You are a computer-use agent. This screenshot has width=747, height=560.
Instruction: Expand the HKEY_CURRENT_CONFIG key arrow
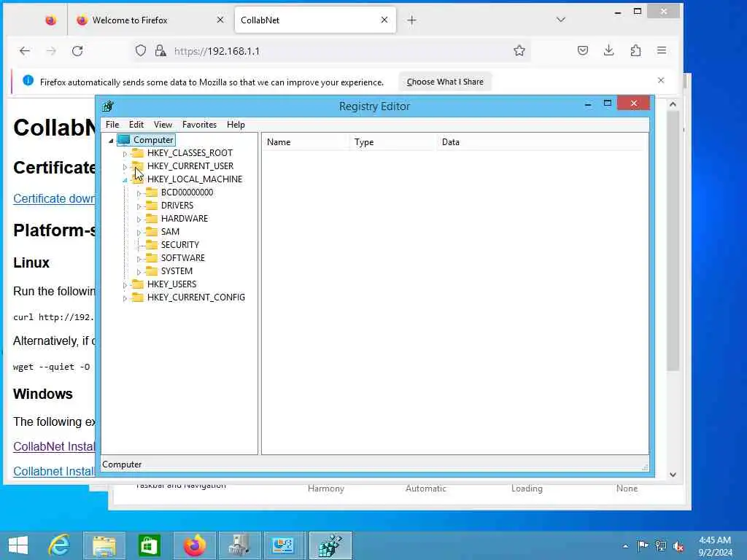pos(125,298)
